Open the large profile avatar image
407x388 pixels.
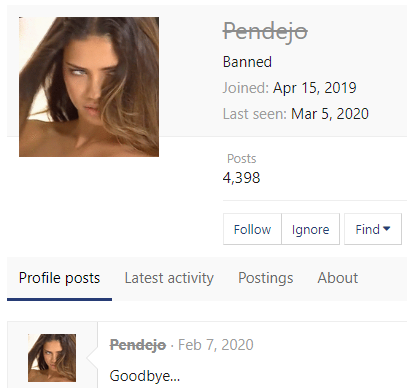(x=89, y=87)
